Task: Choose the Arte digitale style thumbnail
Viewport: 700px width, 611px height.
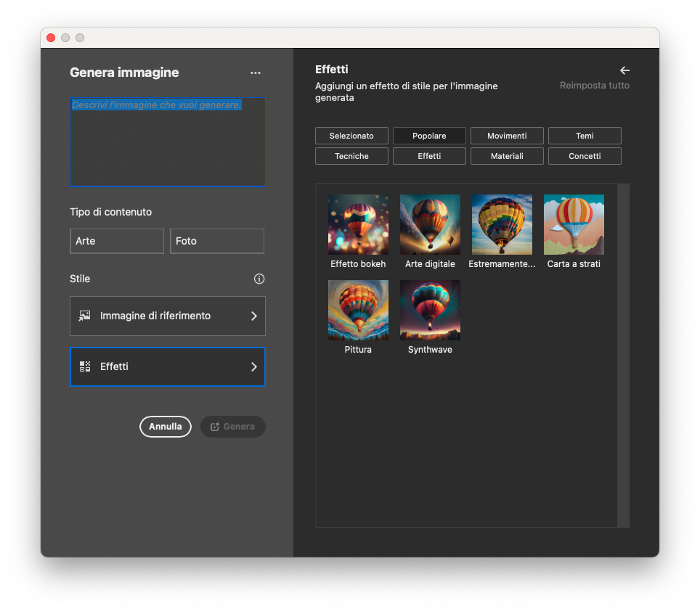Action: coord(430,224)
